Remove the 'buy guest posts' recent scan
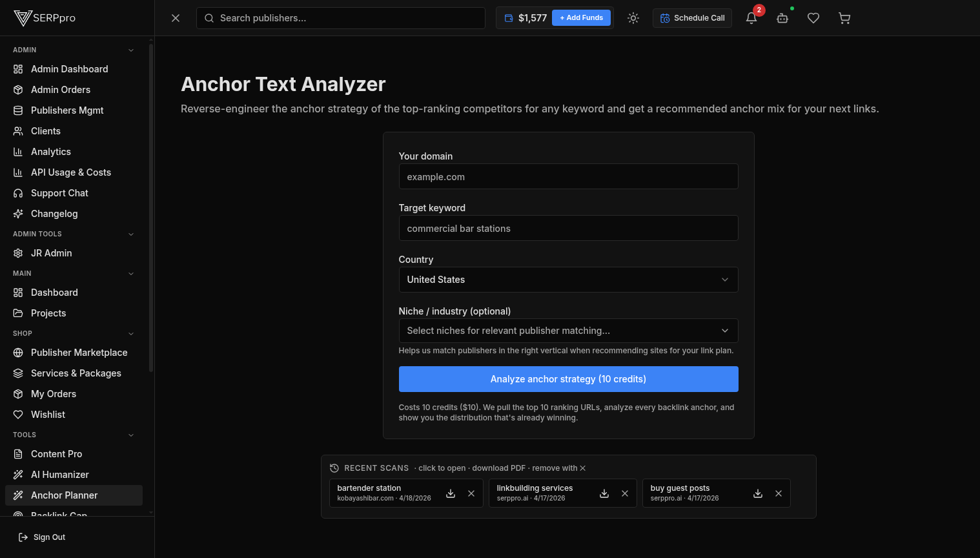The width and height of the screenshot is (980, 558). pyautogui.click(x=779, y=493)
